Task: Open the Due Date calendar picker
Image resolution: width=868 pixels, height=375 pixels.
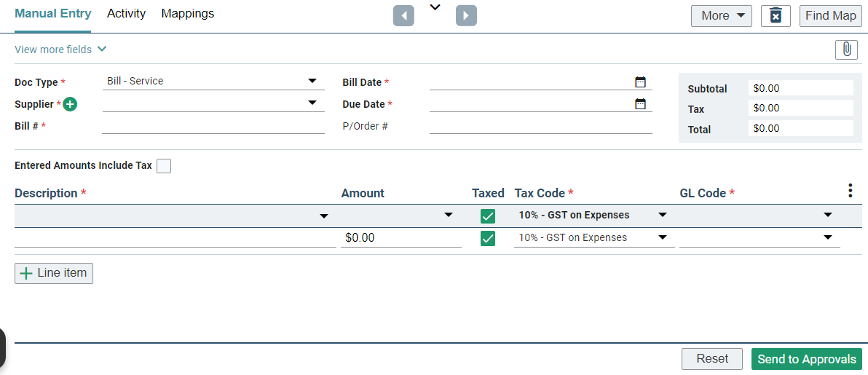Action: pos(640,103)
